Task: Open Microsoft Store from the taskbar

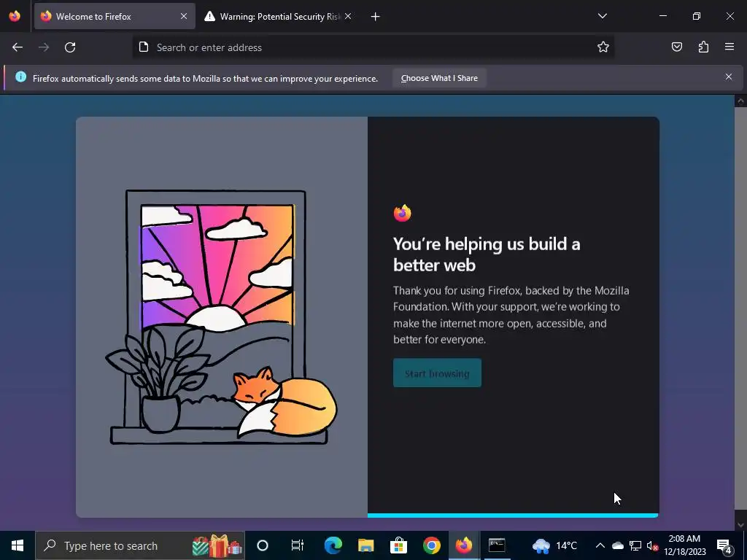Action: pyautogui.click(x=399, y=545)
